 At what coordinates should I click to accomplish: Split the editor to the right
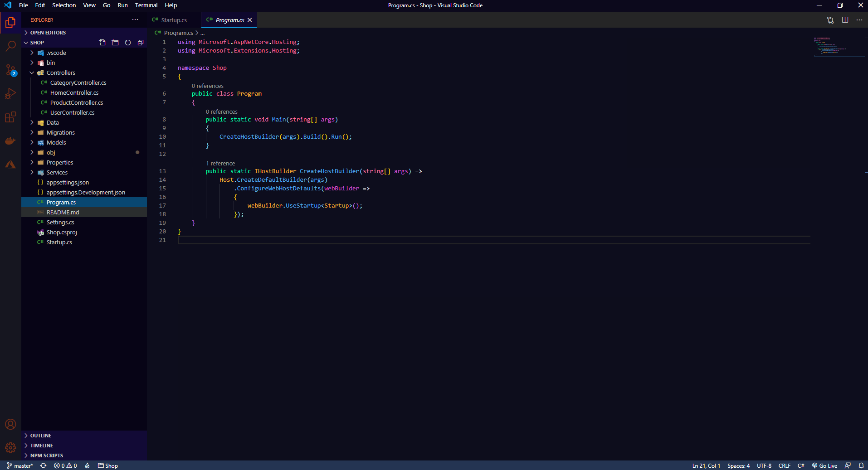(x=845, y=20)
